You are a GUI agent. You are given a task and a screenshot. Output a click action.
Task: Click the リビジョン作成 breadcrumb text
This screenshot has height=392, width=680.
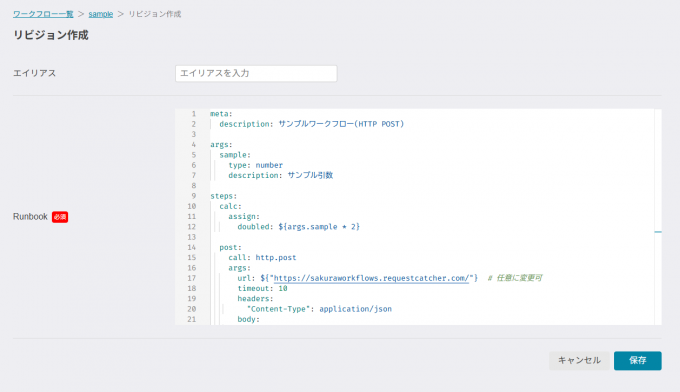(x=155, y=14)
